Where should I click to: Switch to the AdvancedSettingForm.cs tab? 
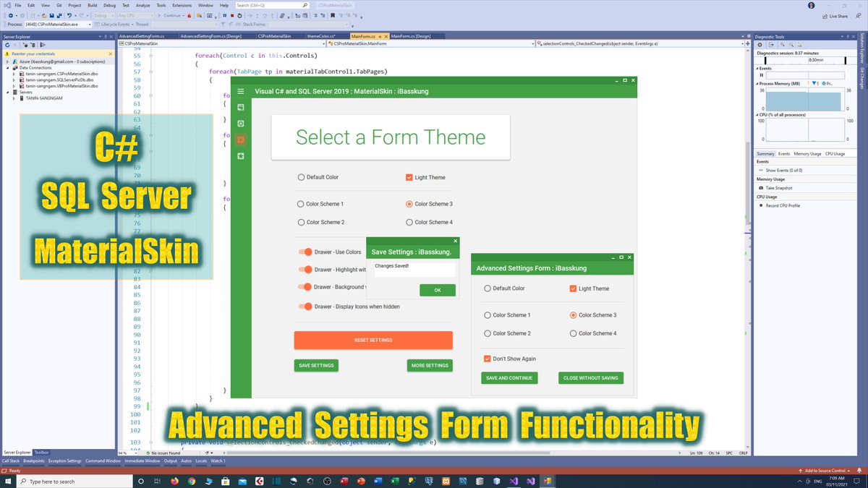click(142, 36)
